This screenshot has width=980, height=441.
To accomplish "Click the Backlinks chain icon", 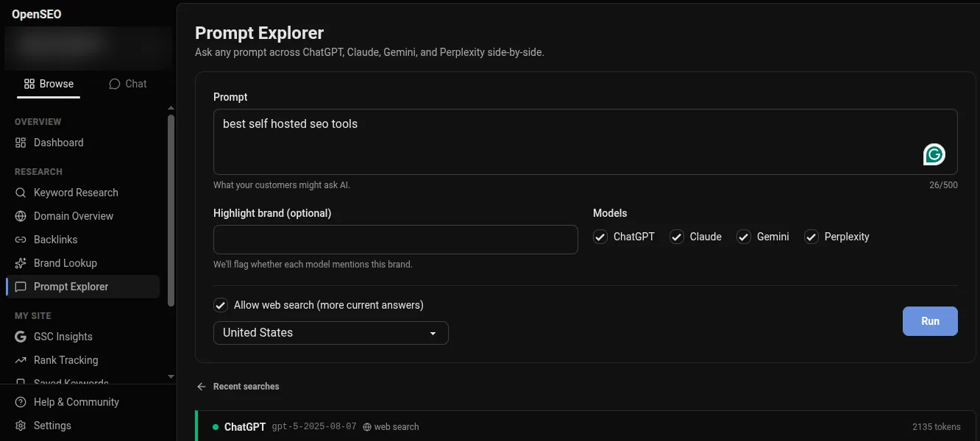I will click(x=21, y=240).
